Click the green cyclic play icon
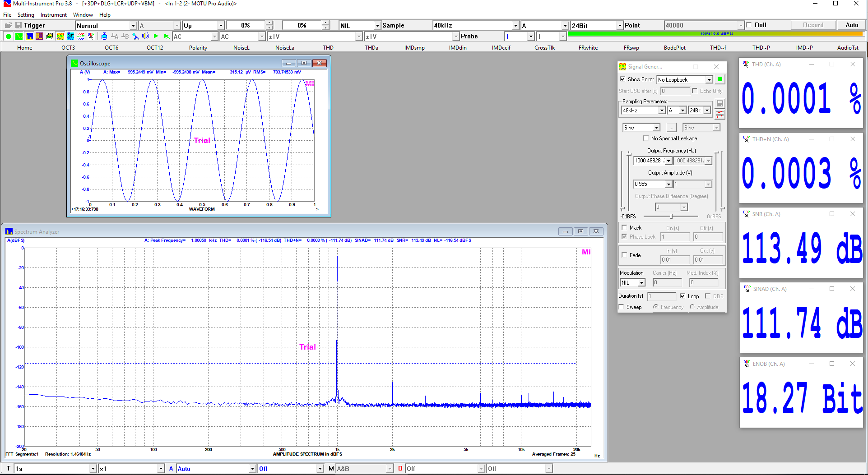 click(167, 36)
